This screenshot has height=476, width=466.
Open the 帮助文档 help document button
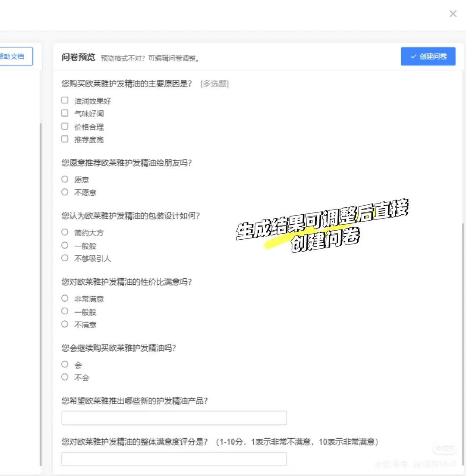tap(16, 56)
